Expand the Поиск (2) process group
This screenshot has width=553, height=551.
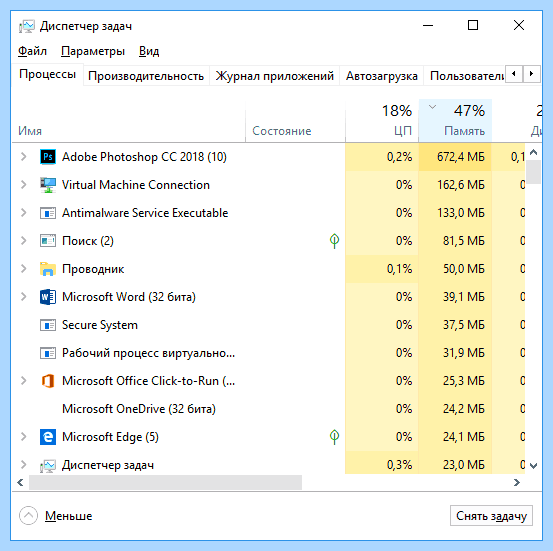coord(24,241)
